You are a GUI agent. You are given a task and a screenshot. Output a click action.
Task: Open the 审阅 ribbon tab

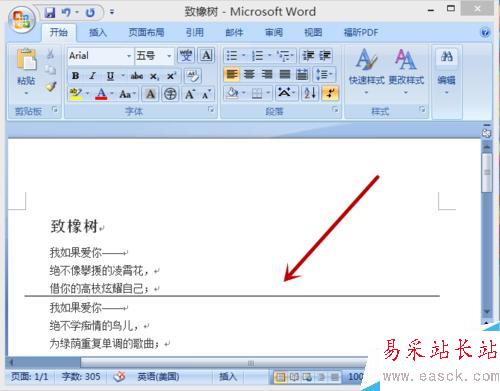274,33
